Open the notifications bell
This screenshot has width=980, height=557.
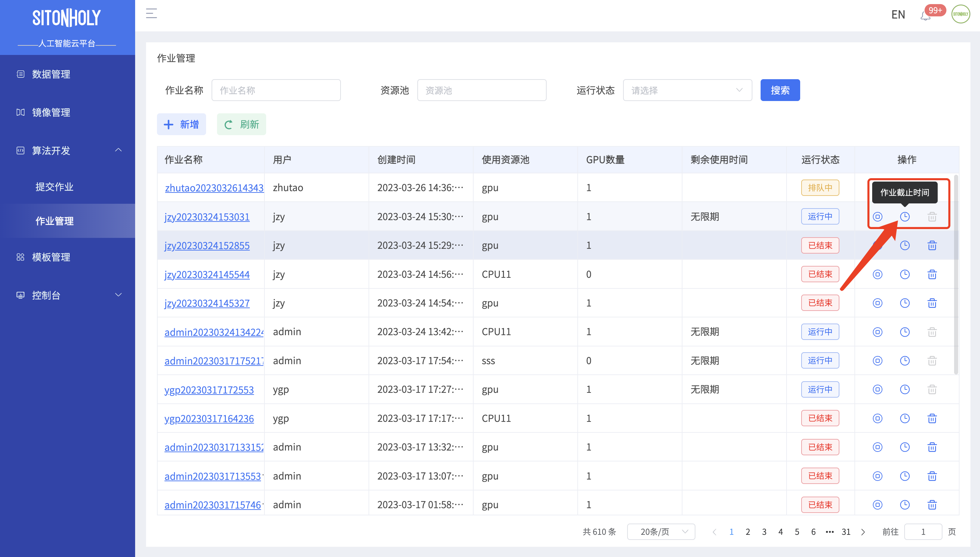[x=925, y=16]
